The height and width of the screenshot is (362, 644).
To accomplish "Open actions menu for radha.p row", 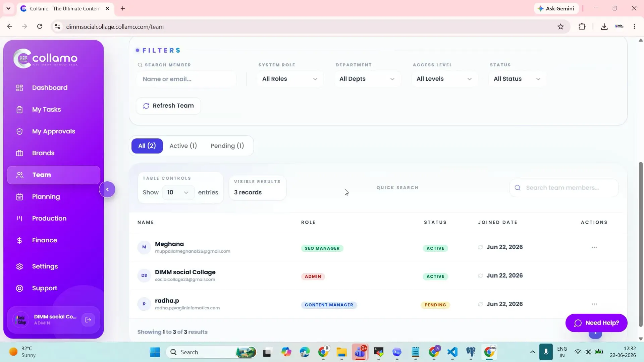I will tap(594, 304).
